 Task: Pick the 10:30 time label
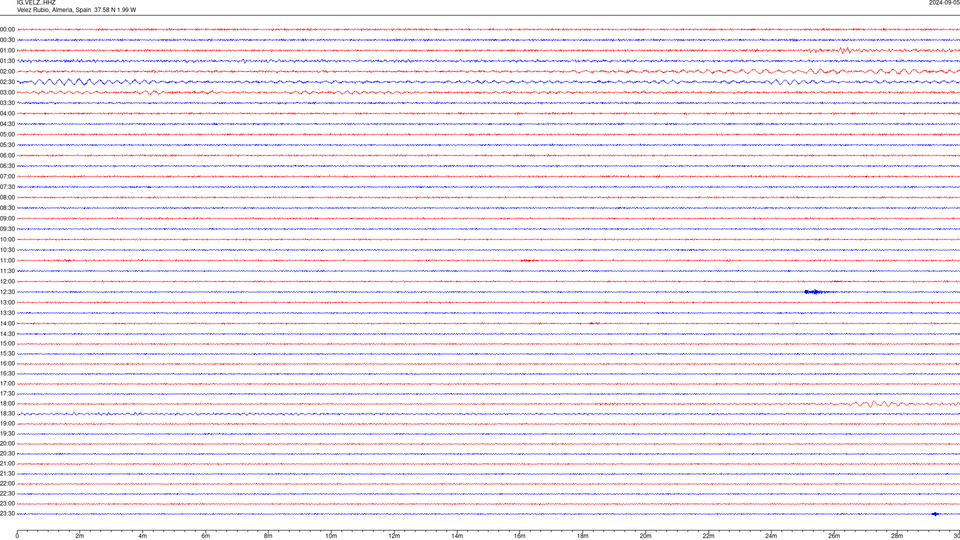tap(7, 250)
